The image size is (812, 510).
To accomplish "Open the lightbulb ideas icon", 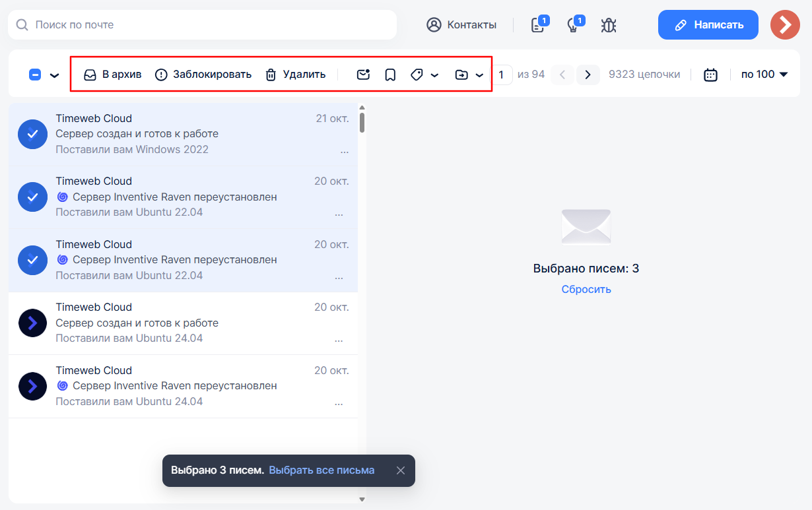I will [x=573, y=25].
